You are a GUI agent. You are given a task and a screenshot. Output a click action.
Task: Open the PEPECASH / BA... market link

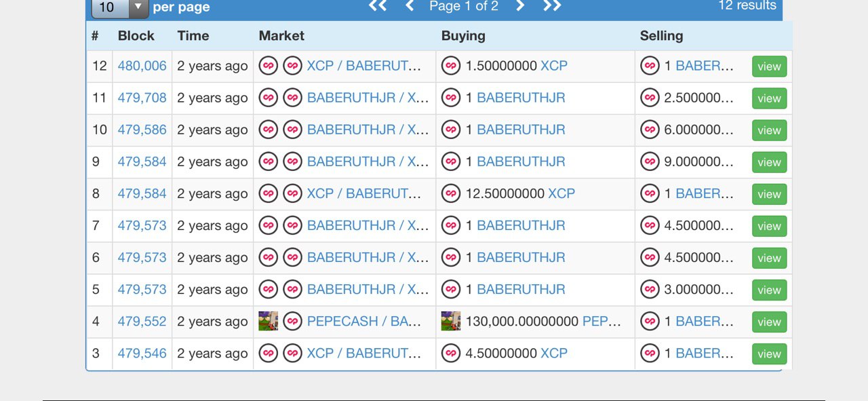pyautogui.click(x=364, y=321)
